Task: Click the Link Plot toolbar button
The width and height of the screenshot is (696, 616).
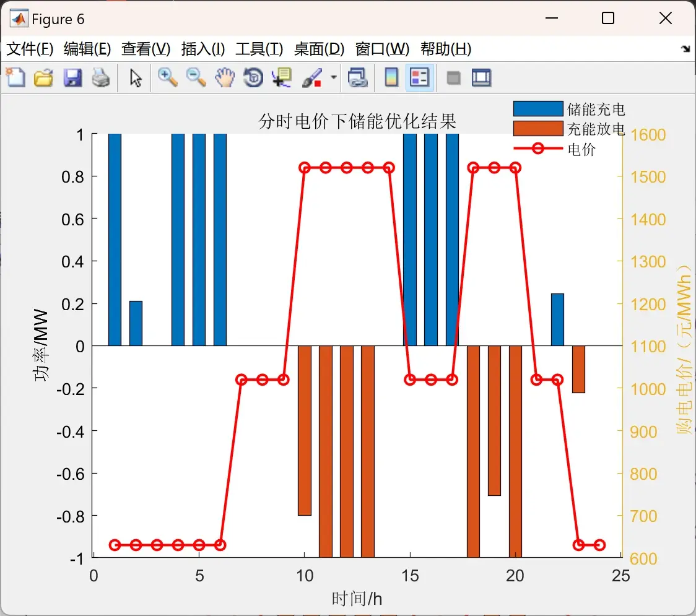Action: [357, 77]
